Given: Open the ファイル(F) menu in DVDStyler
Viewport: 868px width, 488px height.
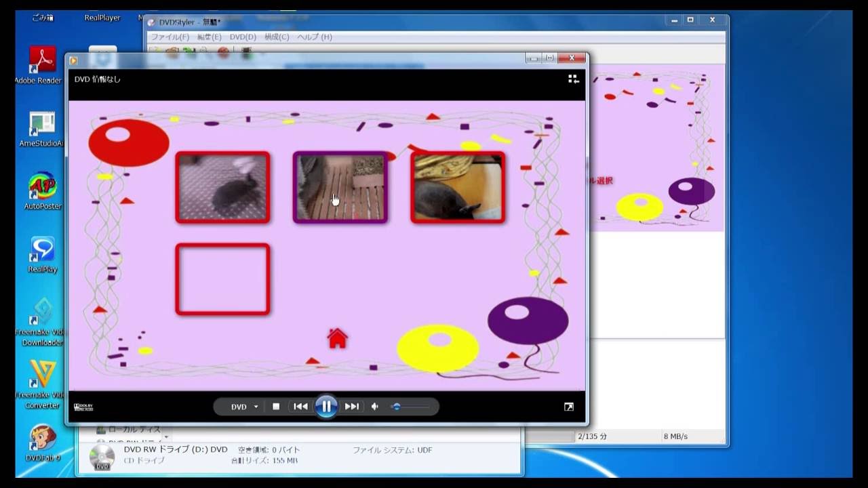Looking at the screenshot, I should 170,37.
